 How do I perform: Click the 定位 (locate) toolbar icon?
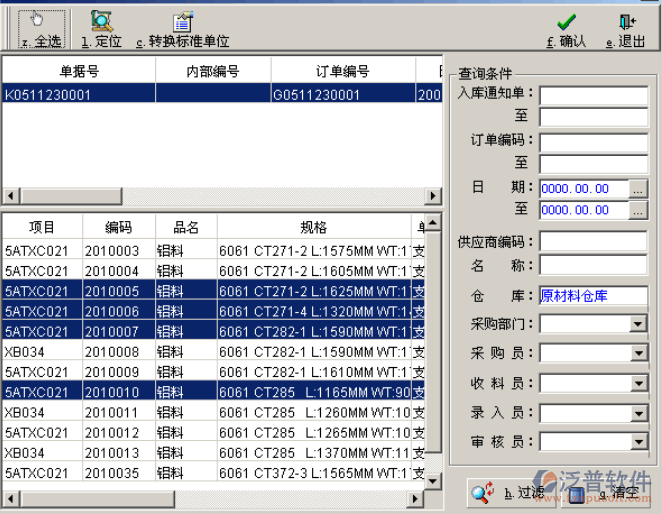[x=101, y=21]
